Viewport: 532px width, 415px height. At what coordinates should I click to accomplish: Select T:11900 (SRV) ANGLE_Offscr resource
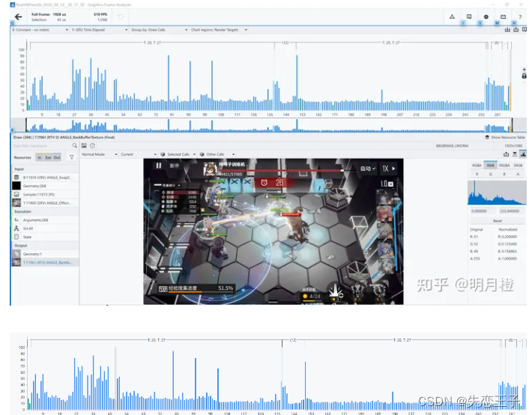pos(45,203)
